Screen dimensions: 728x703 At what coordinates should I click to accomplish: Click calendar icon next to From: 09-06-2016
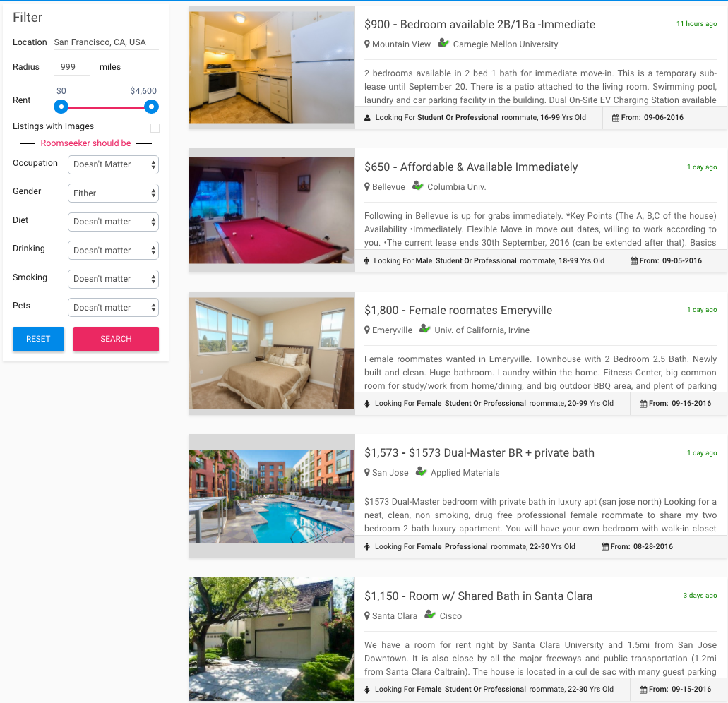(x=615, y=118)
